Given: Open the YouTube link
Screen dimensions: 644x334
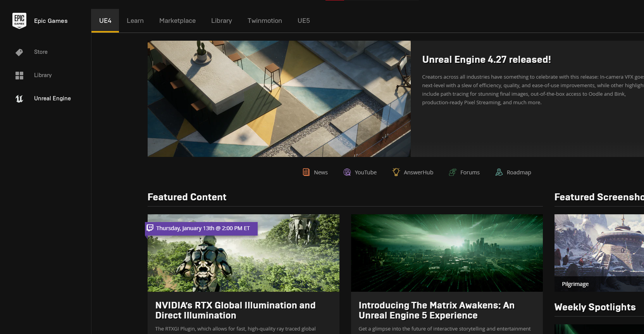Looking at the screenshot, I should pyautogui.click(x=365, y=172).
